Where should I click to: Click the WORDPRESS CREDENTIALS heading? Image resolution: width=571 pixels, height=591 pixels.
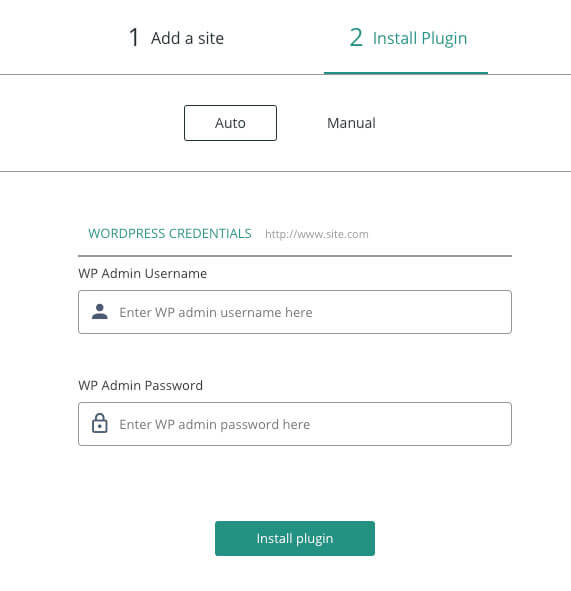tap(170, 234)
